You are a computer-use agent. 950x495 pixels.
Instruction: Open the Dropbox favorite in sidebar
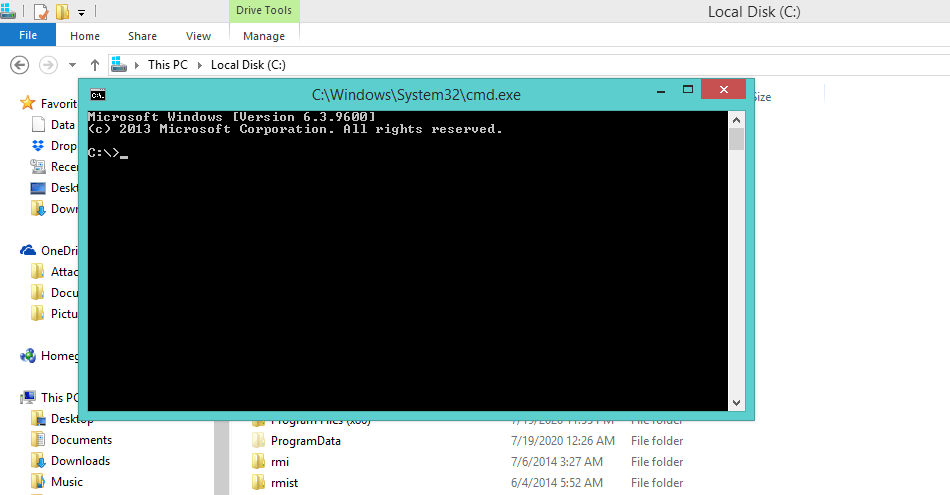pos(62,146)
